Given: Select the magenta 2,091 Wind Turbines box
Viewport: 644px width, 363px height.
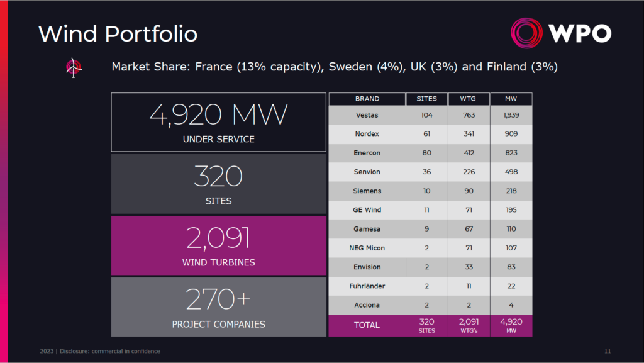Looking at the screenshot, I should (x=218, y=245).
